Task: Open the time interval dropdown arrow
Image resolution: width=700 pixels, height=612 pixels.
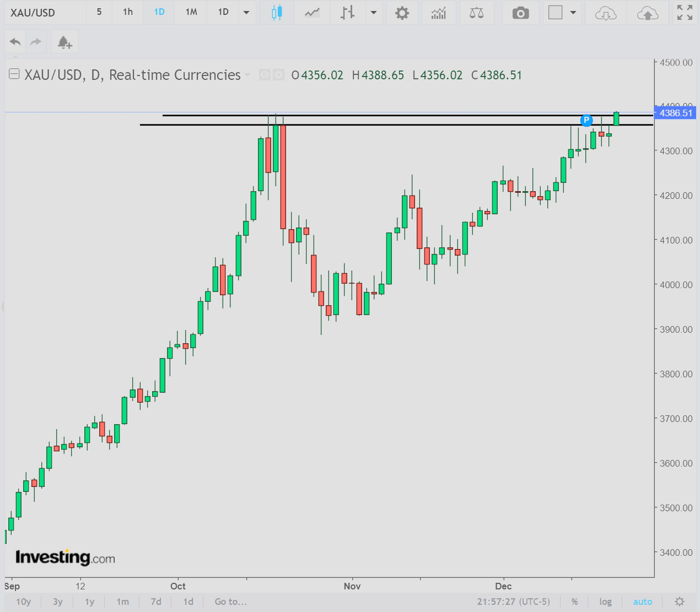Action: tap(246, 13)
